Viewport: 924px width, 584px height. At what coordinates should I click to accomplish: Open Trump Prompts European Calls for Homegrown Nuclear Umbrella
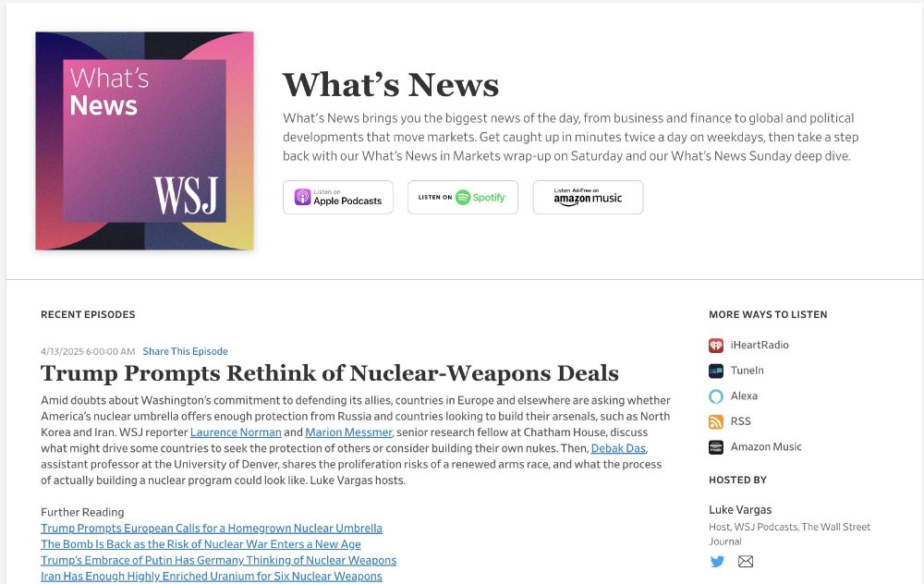click(212, 528)
